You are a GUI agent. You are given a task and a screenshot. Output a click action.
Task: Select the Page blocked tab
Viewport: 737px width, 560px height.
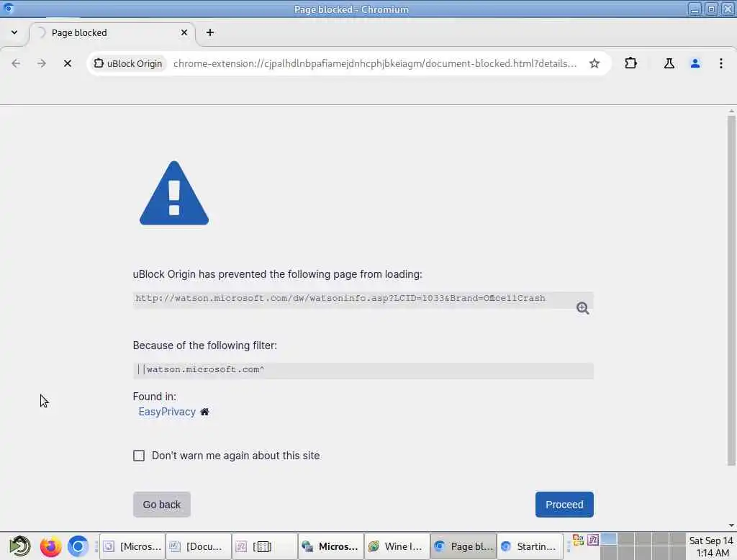click(112, 33)
